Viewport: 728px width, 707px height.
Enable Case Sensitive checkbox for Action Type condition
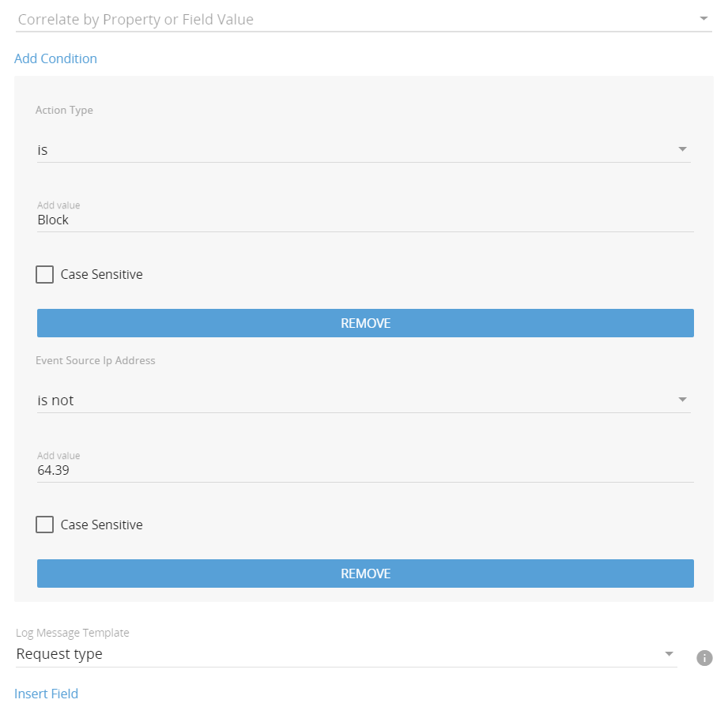45,275
